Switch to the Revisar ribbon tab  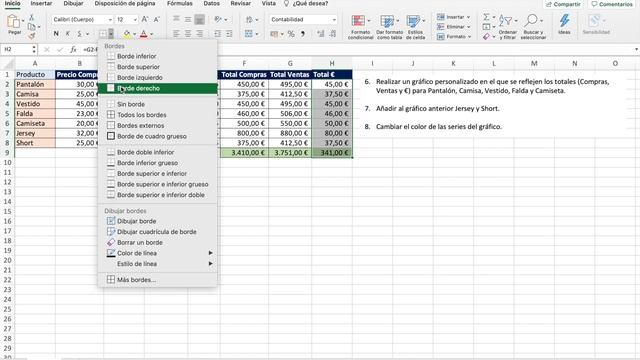coord(240,3)
